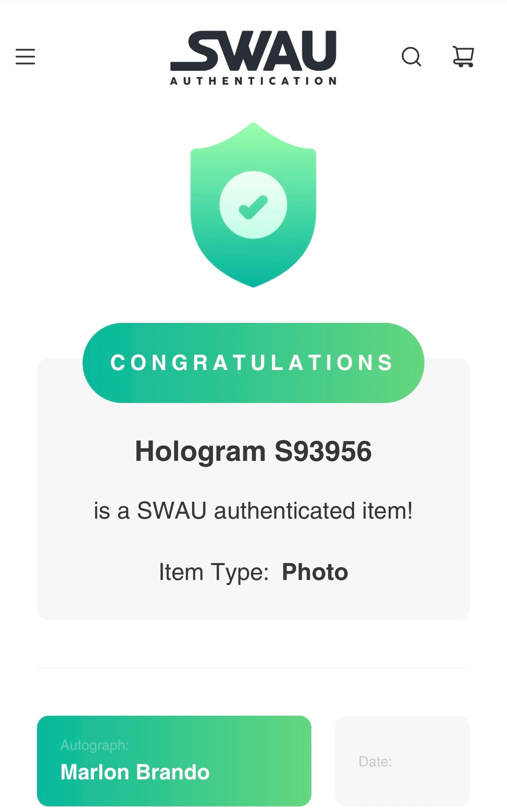Click the CONGRATULATIONS banner
This screenshot has width=507, height=812.
(x=253, y=363)
